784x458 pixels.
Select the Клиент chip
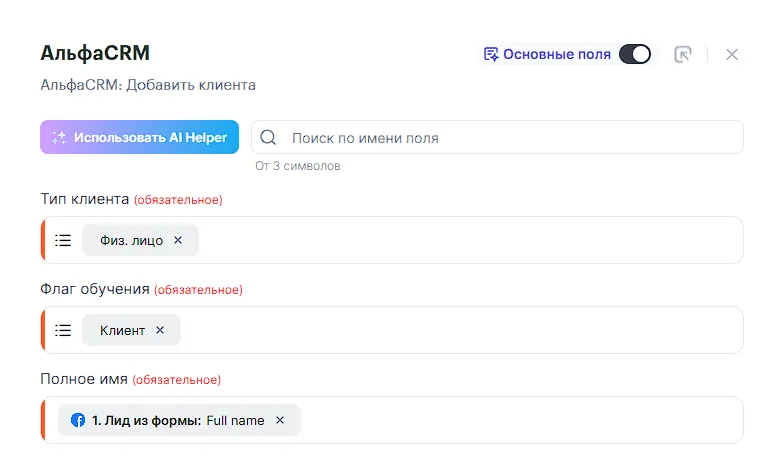click(122, 330)
